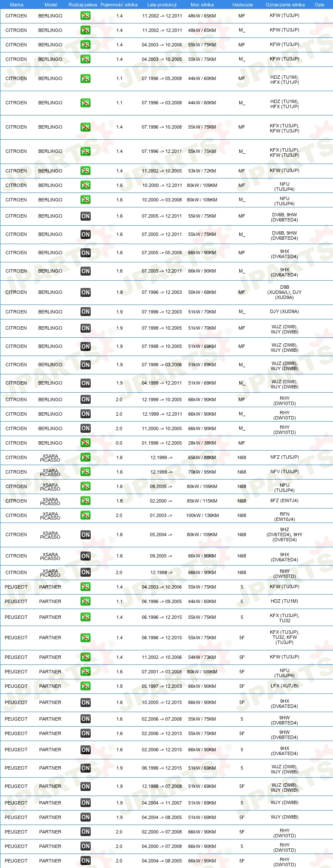Select the 85kW / 115KM power cell
The height and width of the screenshot is (868, 333).
[x=202, y=501]
